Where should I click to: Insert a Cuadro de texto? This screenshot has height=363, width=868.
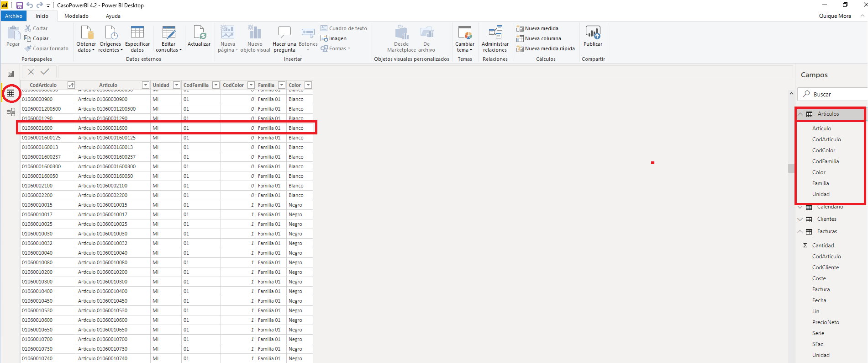tap(344, 28)
